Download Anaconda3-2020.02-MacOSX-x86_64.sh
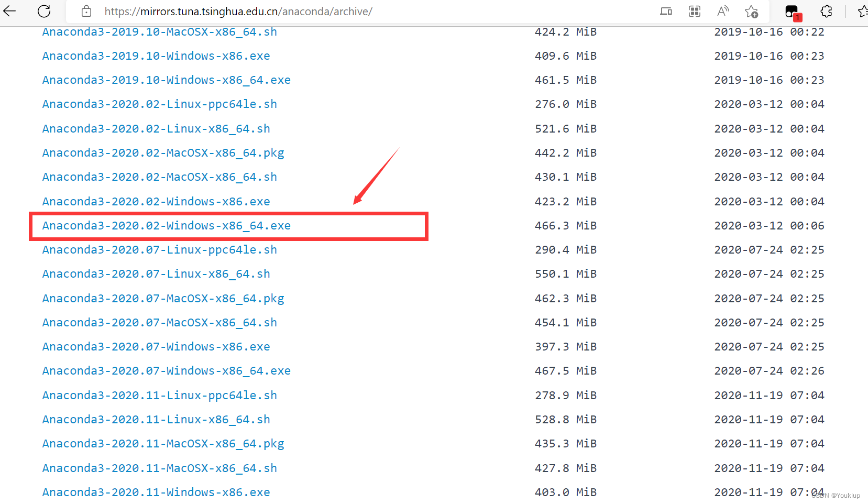The height and width of the screenshot is (504, 868). [159, 177]
